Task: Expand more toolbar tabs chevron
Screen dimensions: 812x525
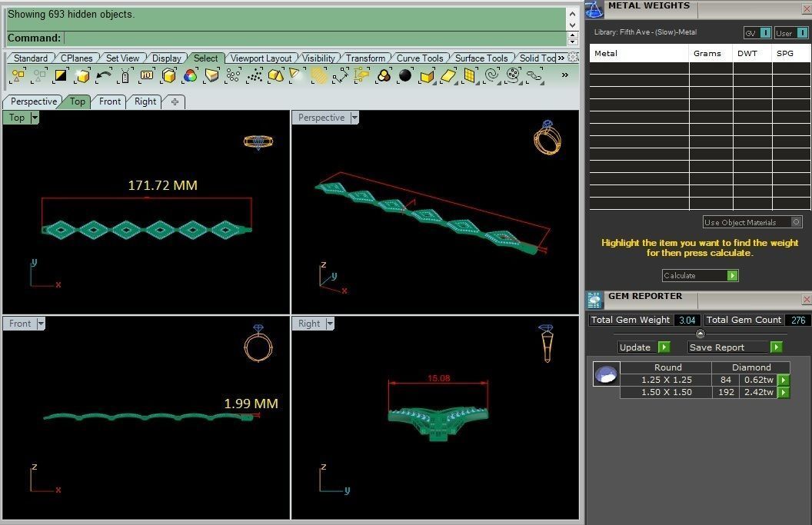Action: pyautogui.click(x=561, y=58)
